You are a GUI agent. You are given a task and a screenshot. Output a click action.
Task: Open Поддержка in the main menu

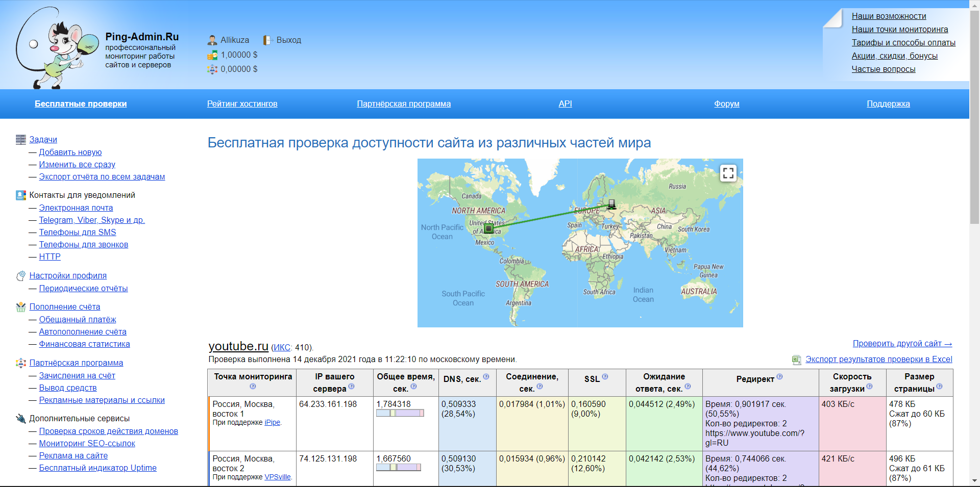[888, 104]
